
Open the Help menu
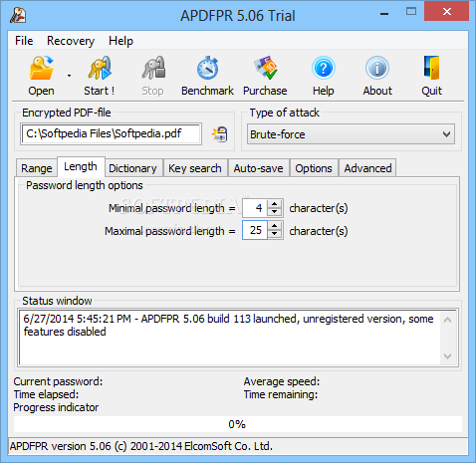click(120, 41)
